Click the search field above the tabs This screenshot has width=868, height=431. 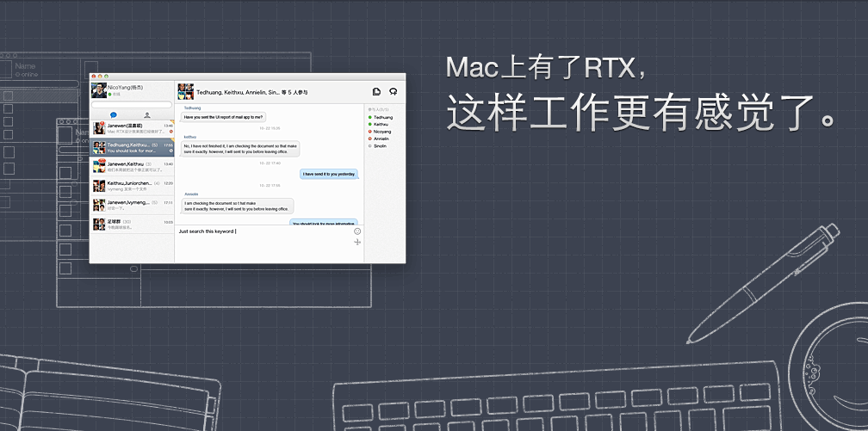(132, 105)
